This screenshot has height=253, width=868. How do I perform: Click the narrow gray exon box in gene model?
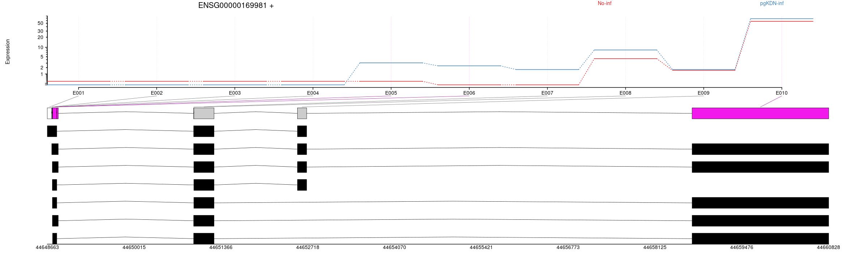point(302,113)
